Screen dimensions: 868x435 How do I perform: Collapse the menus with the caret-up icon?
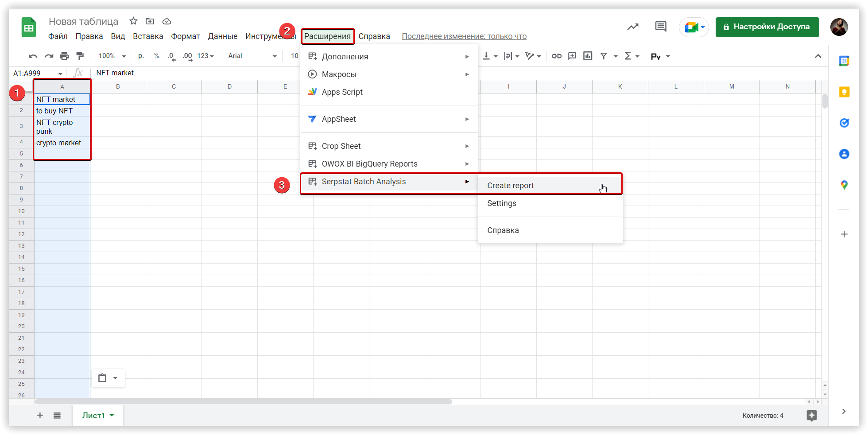coord(818,56)
